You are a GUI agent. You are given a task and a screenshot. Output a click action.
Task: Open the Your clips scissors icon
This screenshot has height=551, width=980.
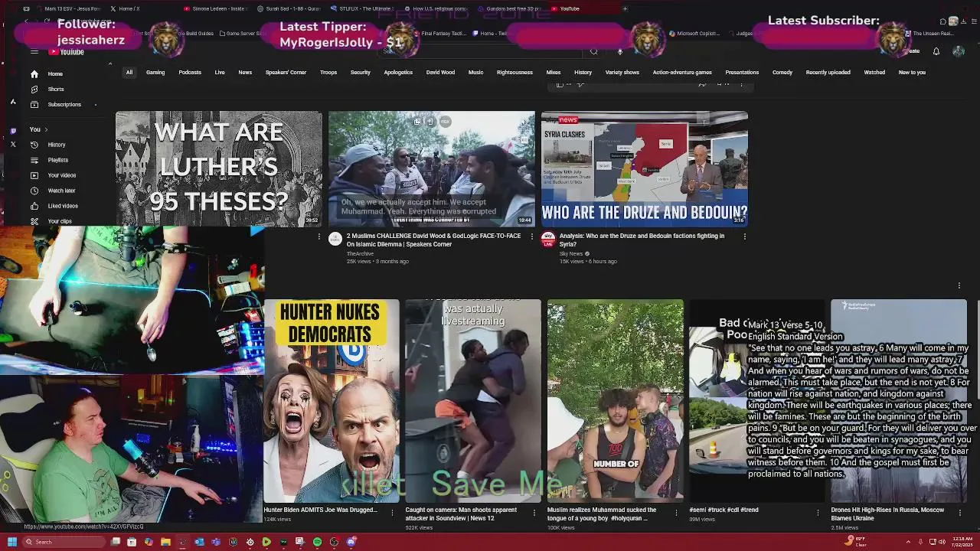tap(34, 221)
